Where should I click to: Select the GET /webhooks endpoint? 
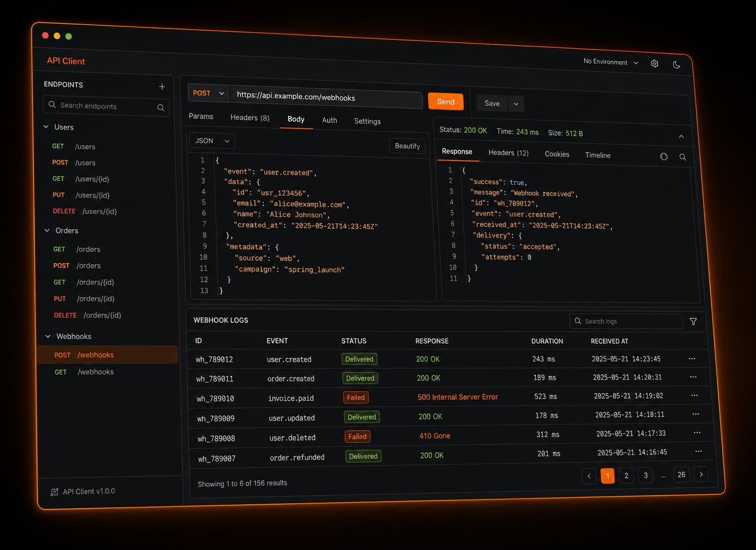(84, 372)
